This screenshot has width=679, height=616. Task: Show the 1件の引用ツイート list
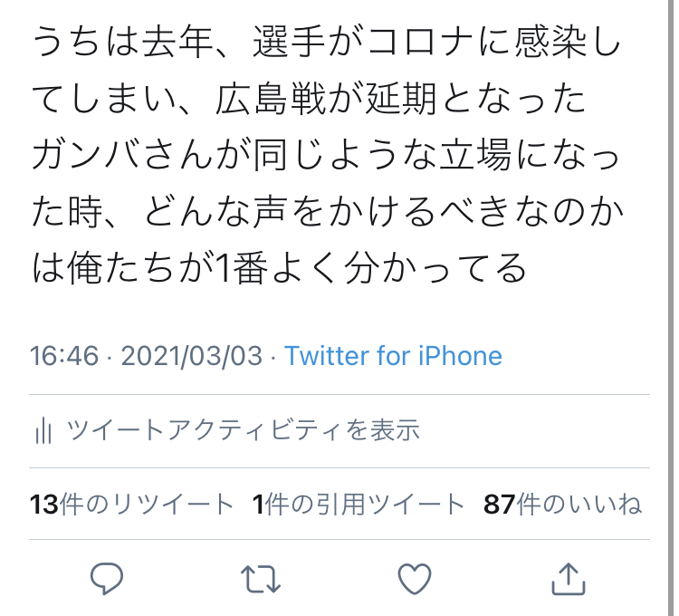[x=359, y=505]
